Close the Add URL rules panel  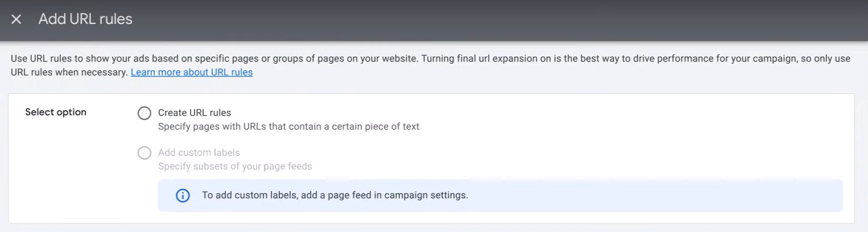coord(17,19)
